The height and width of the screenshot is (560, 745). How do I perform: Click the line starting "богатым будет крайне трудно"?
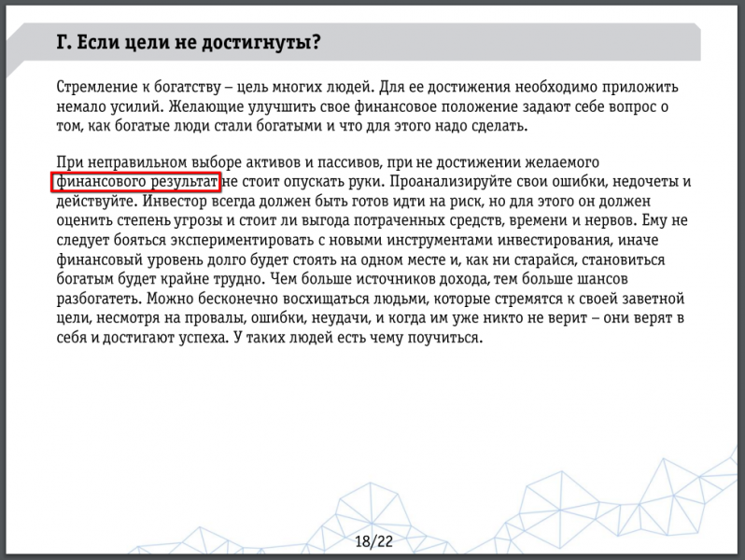[342, 279]
